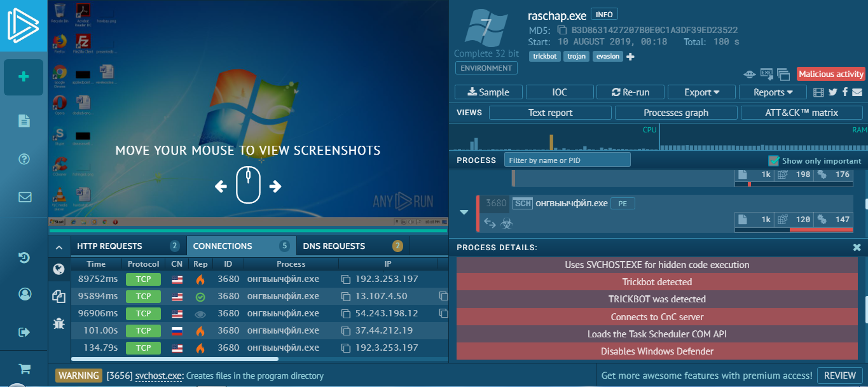
Task: Open the ATT&CK matrix view
Action: (802, 113)
